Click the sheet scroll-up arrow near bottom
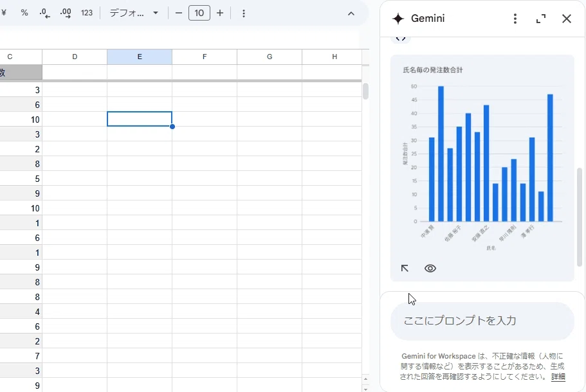Image resolution: width=586 pixels, height=392 pixels. click(x=365, y=379)
